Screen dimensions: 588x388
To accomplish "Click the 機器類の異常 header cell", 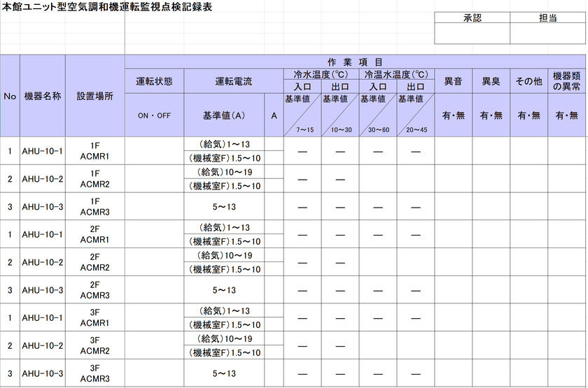I will [x=566, y=81].
